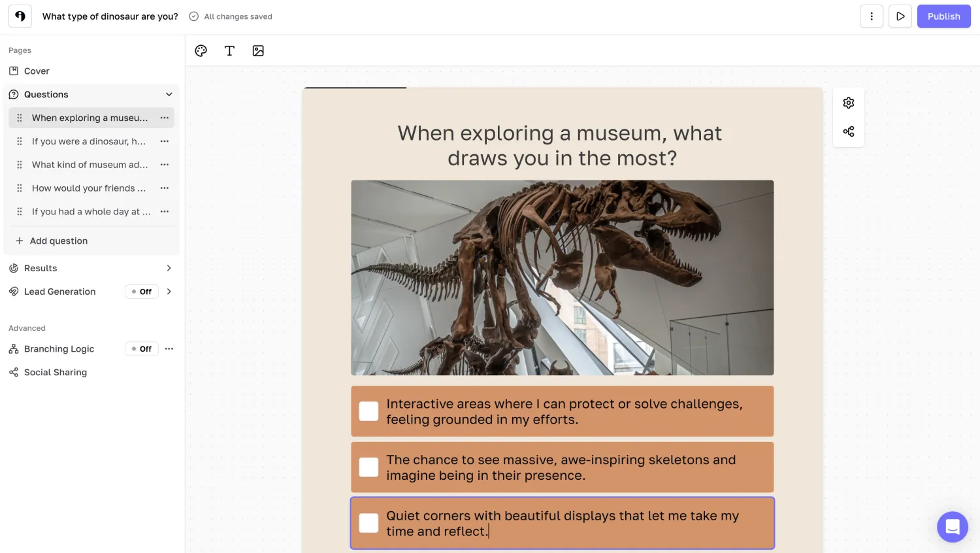
Task: Click the result mapping icon below gear
Action: pos(849,131)
